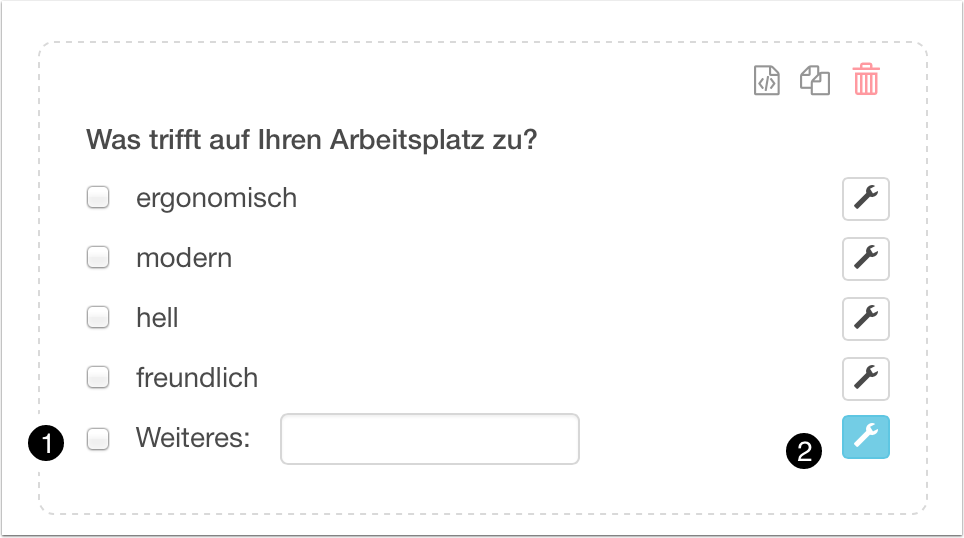Viewport: 964px width, 538px height.
Task: Open wrench settings for the 'hell' option
Action: 865,319
